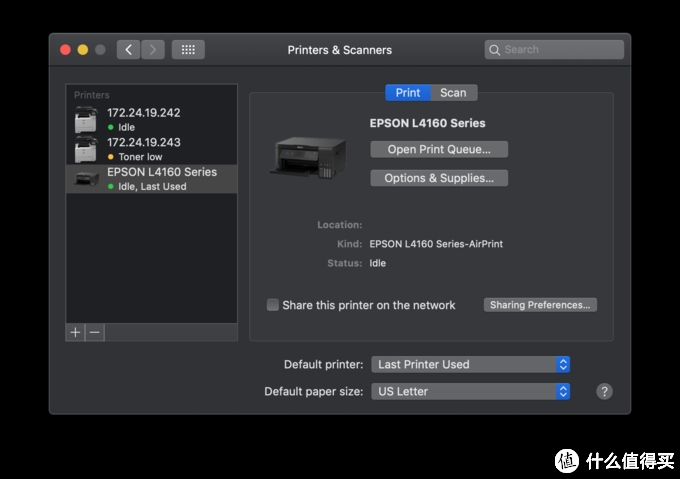Select the Print tab
The height and width of the screenshot is (479, 680).
[408, 92]
